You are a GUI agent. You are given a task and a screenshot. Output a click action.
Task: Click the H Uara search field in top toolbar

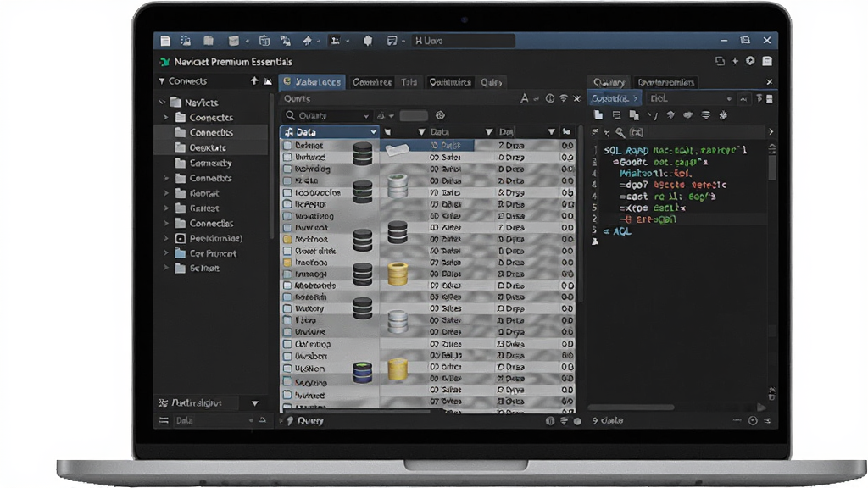click(463, 41)
